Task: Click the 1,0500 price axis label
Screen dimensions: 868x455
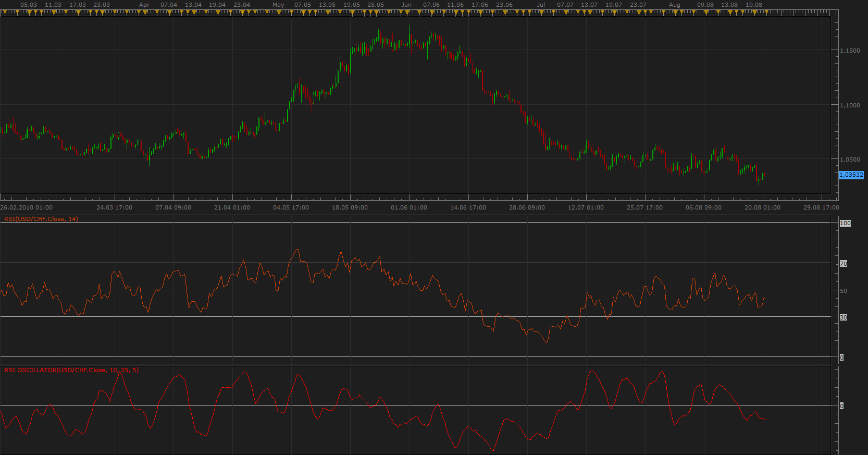Action: [x=850, y=159]
